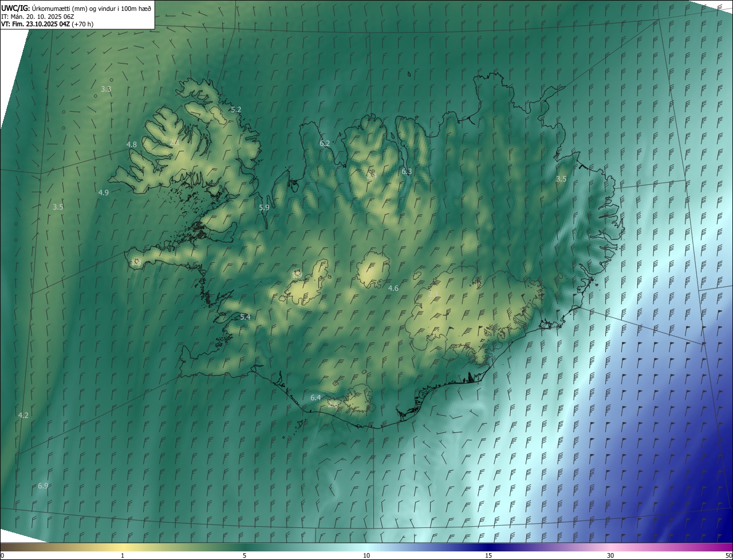Click the 5.9 value label on the map
Image resolution: width=733 pixels, height=560 pixels.
264,208
